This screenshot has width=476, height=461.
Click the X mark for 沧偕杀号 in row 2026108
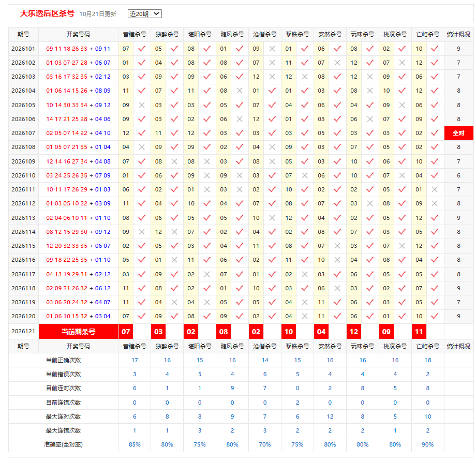272,147
